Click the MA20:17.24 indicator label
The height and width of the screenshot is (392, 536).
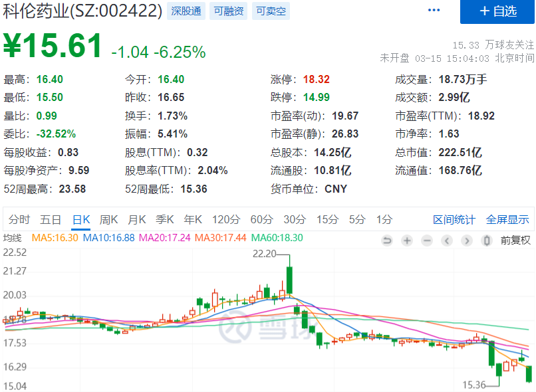click(164, 238)
